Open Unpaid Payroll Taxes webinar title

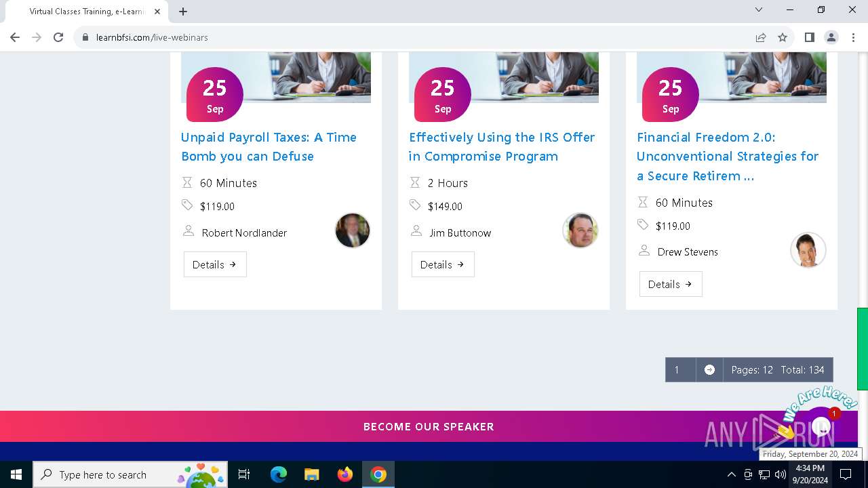[x=269, y=146]
